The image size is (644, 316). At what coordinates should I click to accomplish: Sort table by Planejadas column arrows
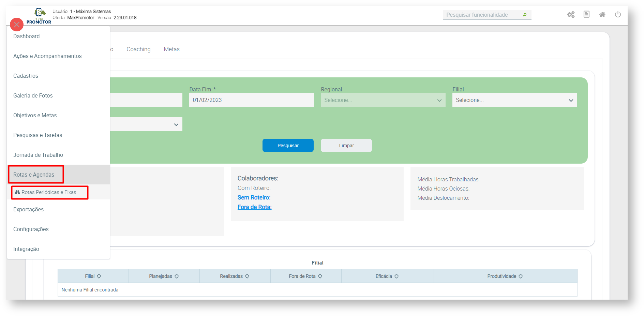point(177,276)
